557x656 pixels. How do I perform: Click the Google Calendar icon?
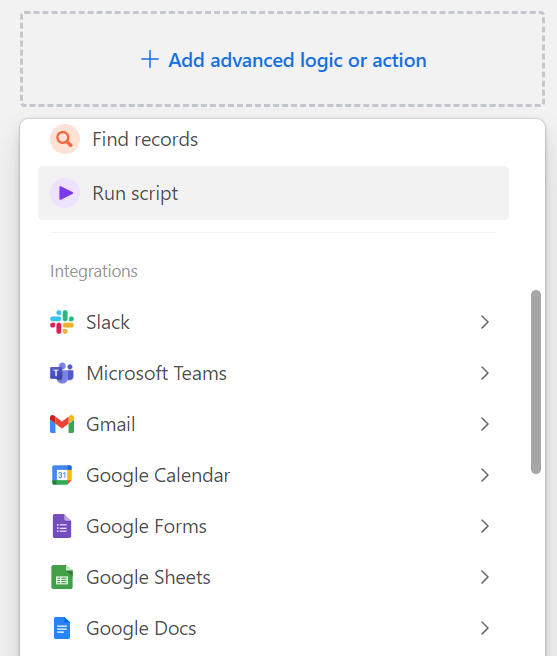point(62,475)
